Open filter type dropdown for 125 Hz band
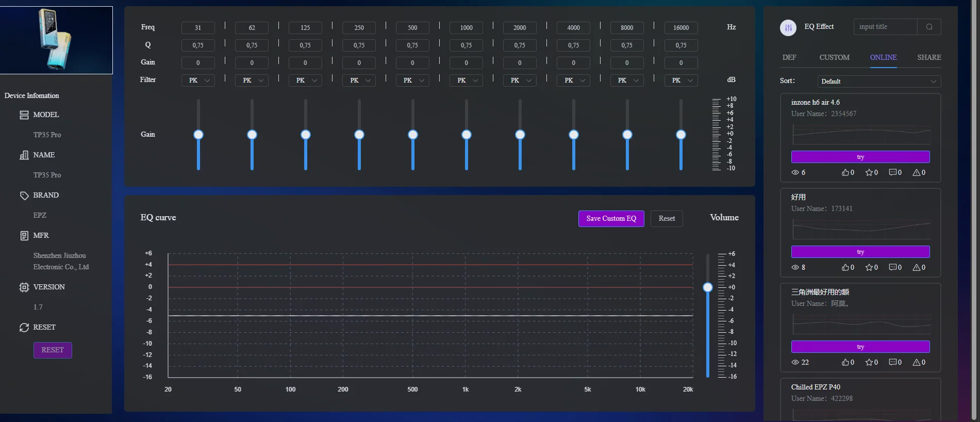The height and width of the screenshot is (422, 980). coord(305,80)
